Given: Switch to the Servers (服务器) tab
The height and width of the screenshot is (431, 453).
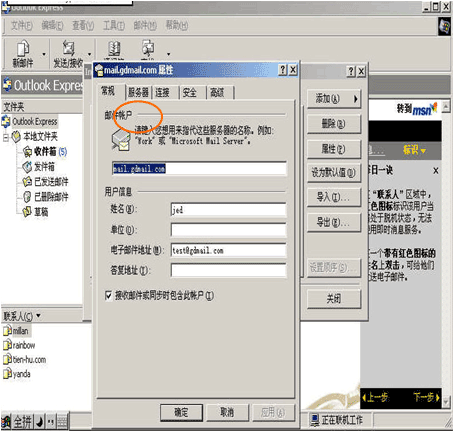Looking at the screenshot, I should tap(138, 92).
